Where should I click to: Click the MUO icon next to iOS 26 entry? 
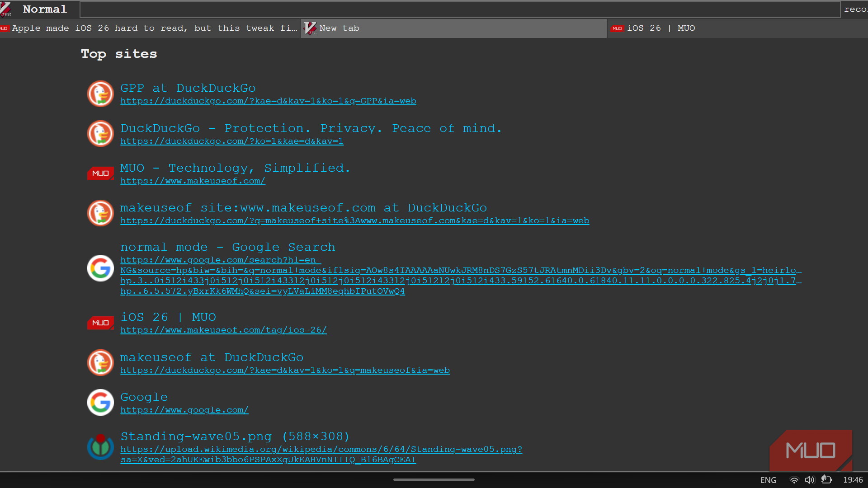coord(100,323)
